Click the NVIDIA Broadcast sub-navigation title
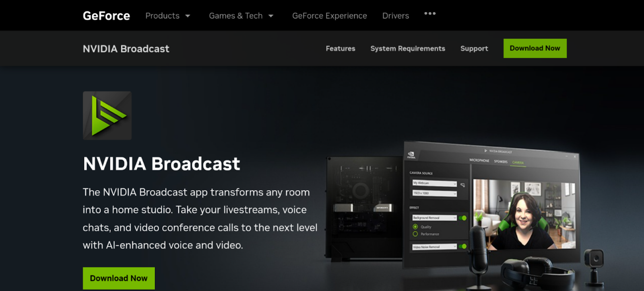The image size is (644, 291). coord(126,49)
